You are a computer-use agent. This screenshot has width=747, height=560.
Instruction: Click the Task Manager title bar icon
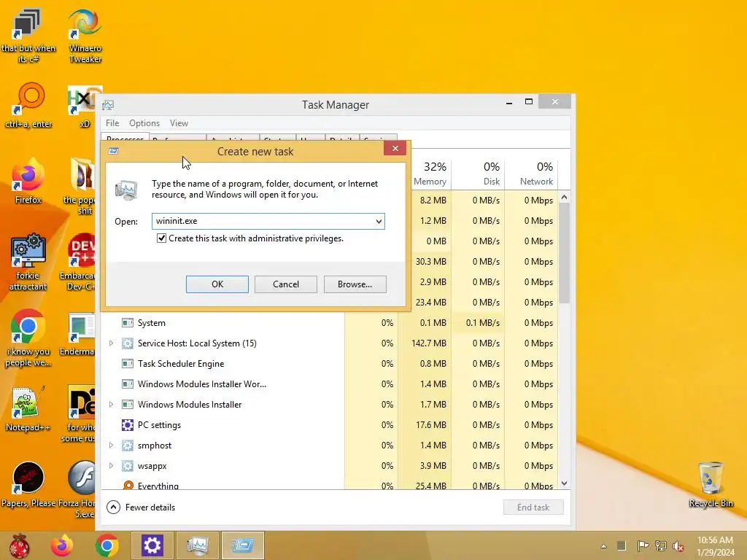point(108,105)
